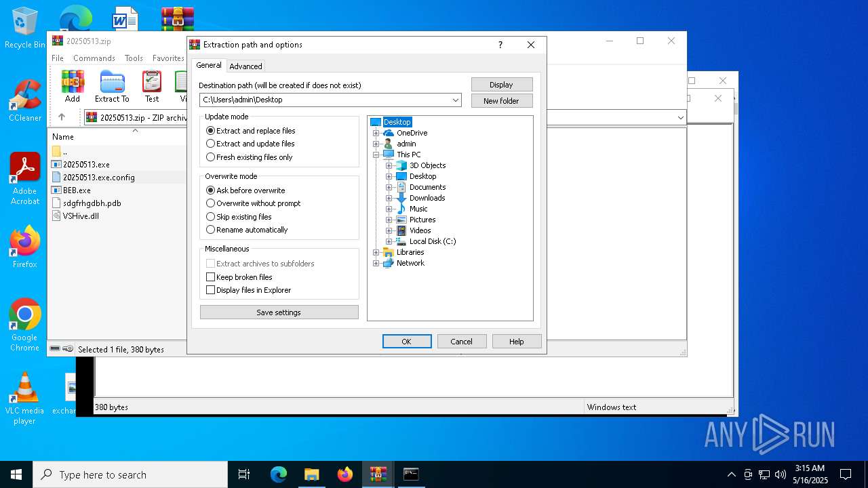
Task: Switch to the General tab
Action: 209,65
